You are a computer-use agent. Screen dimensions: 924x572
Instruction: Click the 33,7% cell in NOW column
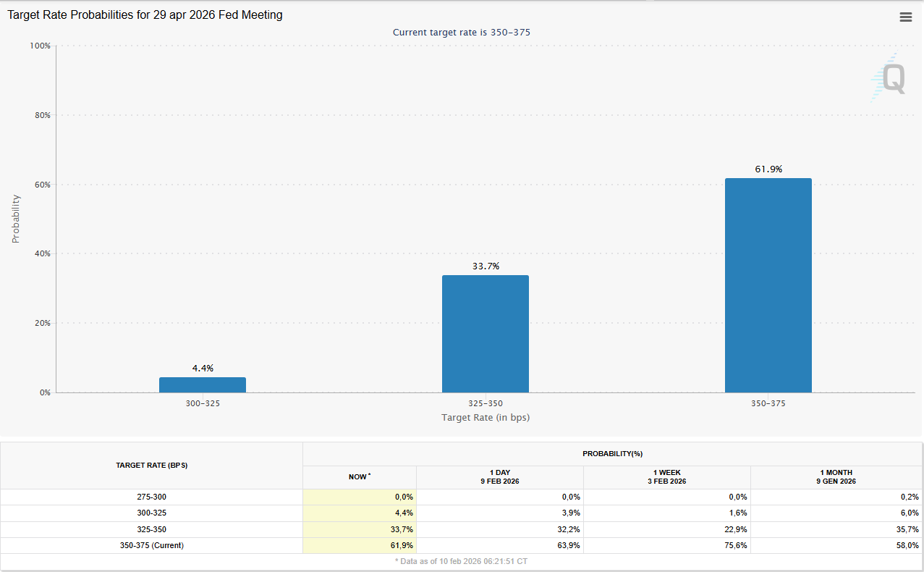pos(360,529)
